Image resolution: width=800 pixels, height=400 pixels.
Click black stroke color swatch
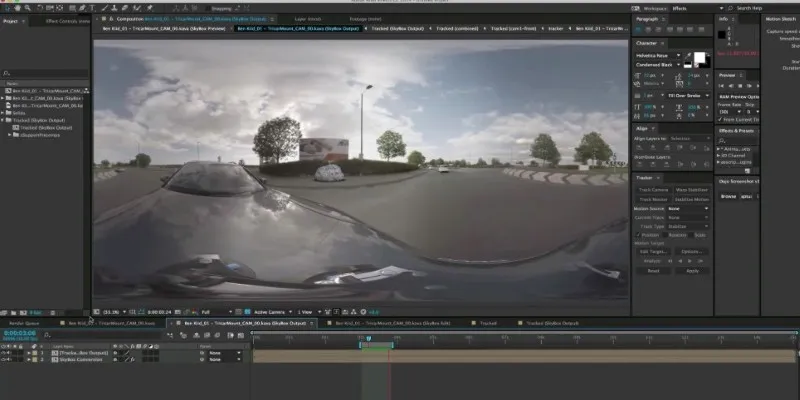(x=707, y=64)
